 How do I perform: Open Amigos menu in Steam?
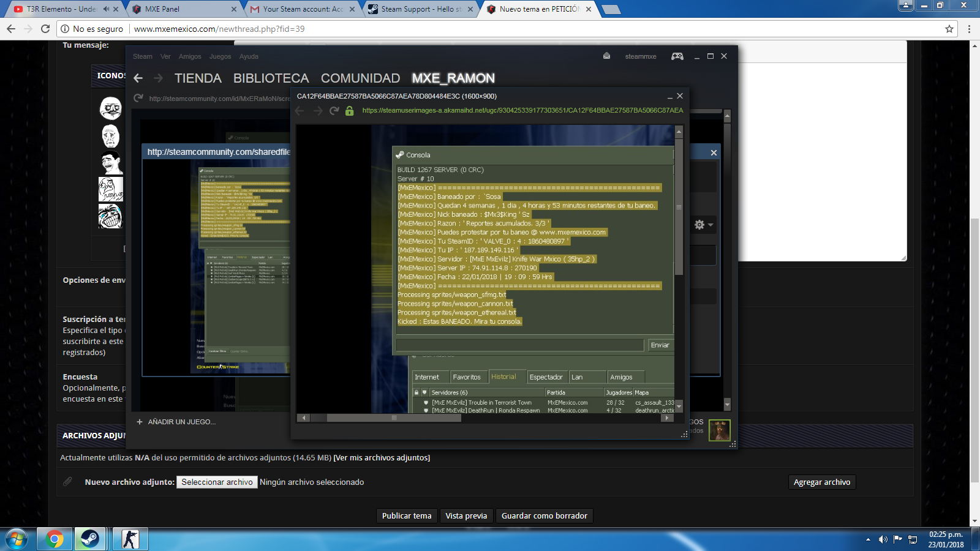click(x=190, y=56)
